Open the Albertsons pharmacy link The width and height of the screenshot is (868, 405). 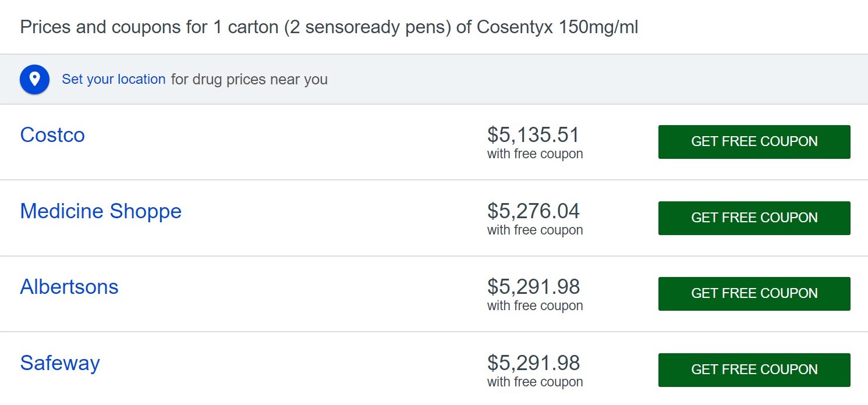[69, 287]
